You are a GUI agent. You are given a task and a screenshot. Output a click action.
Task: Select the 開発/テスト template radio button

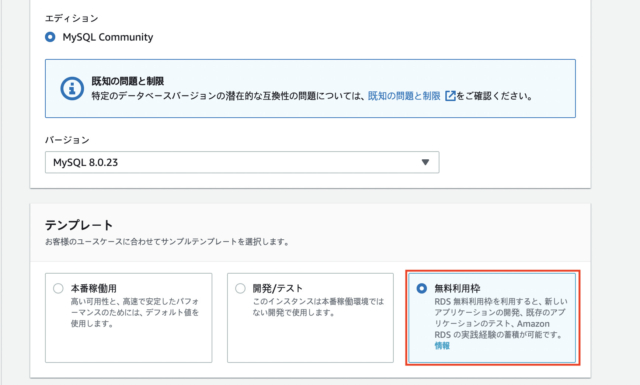coord(240,288)
